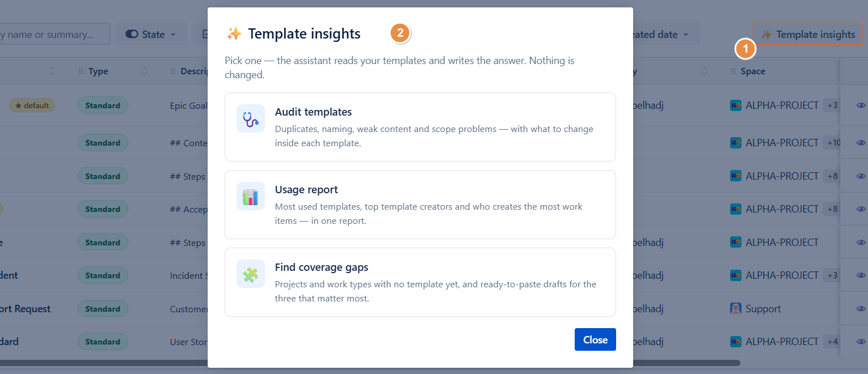Click the ALPHA-PROJECT space icon in the +4 row
Viewport: 868px width, 374px height.
pos(736,342)
